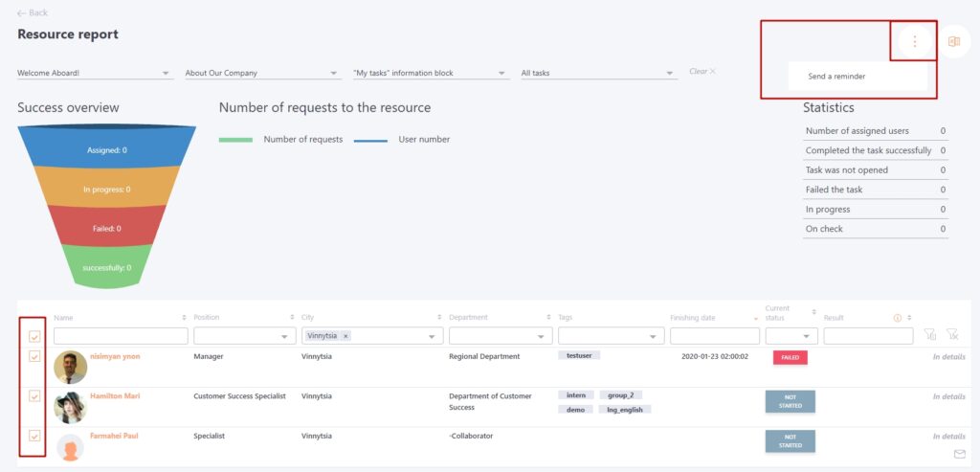Go back using the Back arrow
980x472 pixels.
[33, 12]
